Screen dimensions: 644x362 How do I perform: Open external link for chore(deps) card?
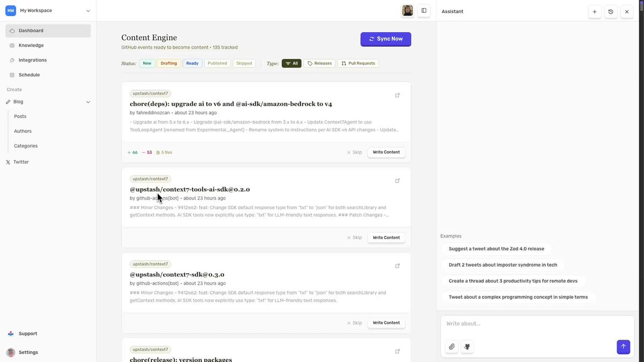[x=398, y=95]
